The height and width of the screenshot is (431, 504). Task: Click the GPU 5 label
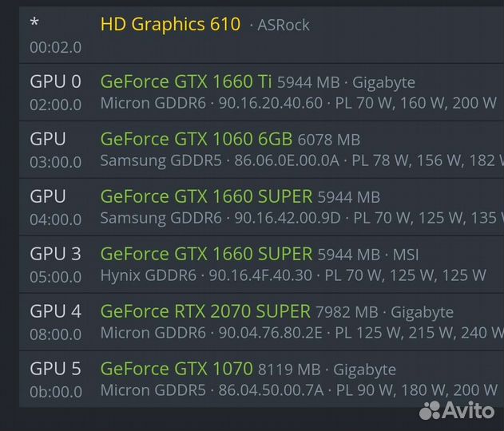55,369
